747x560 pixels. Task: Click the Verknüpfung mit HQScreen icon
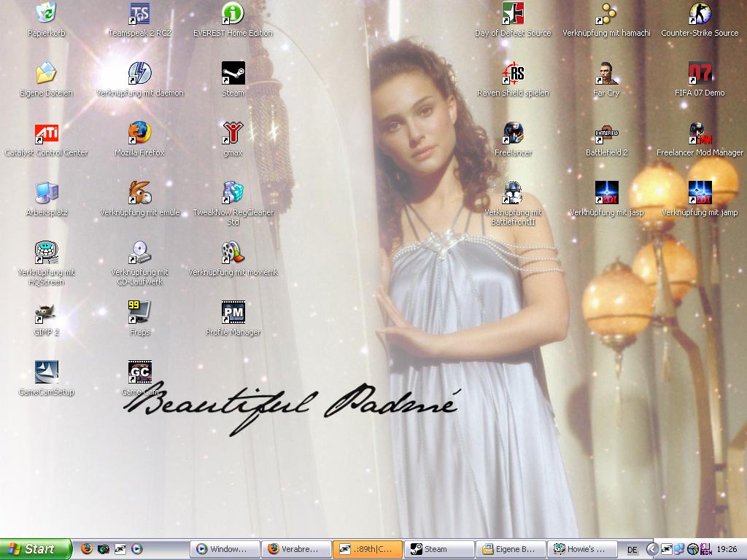[46, 252]
